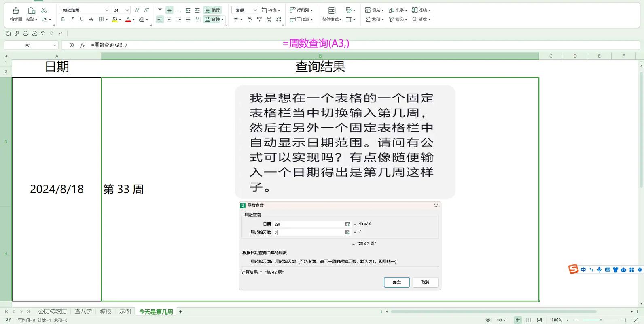Open the font name dropdown 微软雅黑
This screenshot has width=644, height=324.
(x=85, y=10)
